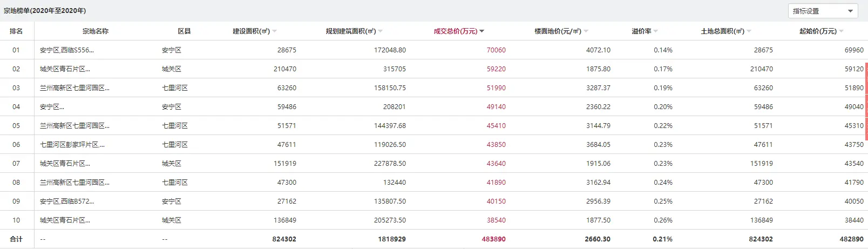Open rank 06 parcel 七里河区彭家坪片区
The image size is (868, 249).
tap(72, 145)
